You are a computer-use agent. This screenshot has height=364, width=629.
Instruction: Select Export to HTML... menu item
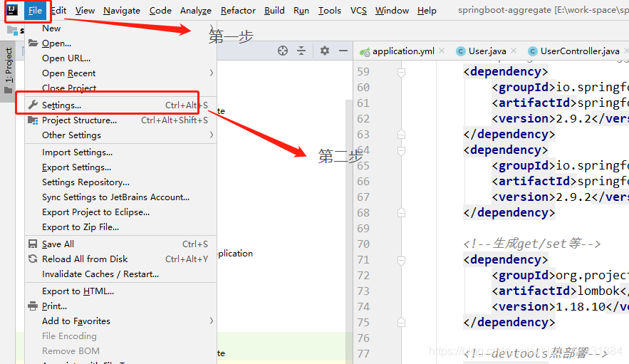(121, 291)
